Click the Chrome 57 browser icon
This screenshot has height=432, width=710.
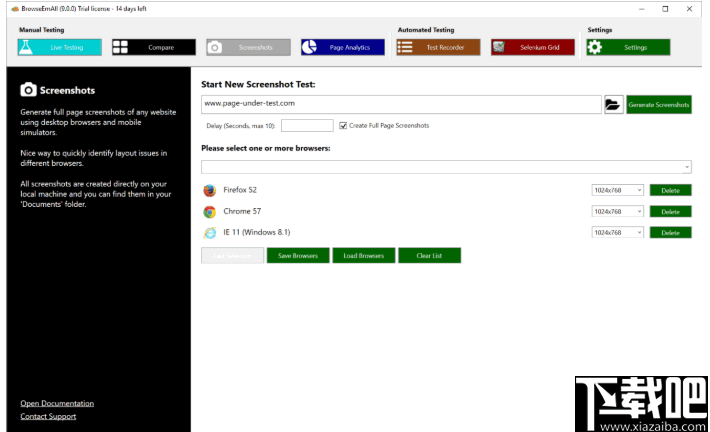tap(210, 211)
